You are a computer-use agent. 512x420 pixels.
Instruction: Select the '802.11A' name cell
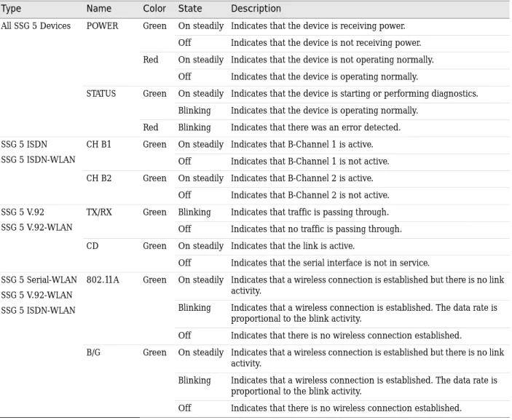click(103, 280)
